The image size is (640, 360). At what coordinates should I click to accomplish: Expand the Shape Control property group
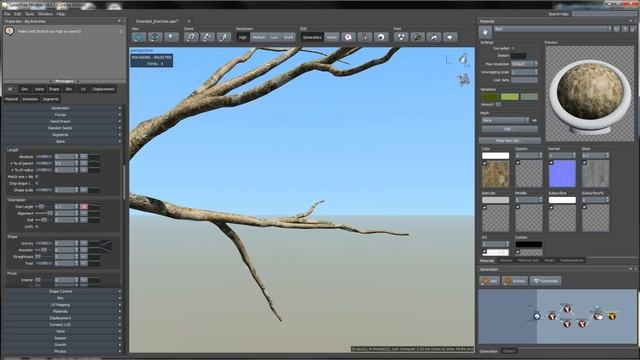point(62,291)
